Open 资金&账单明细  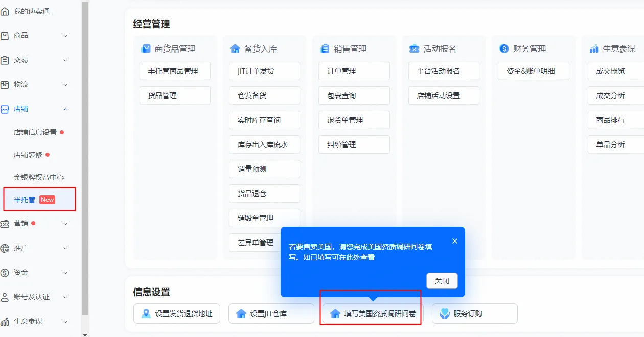coord(534,71)
